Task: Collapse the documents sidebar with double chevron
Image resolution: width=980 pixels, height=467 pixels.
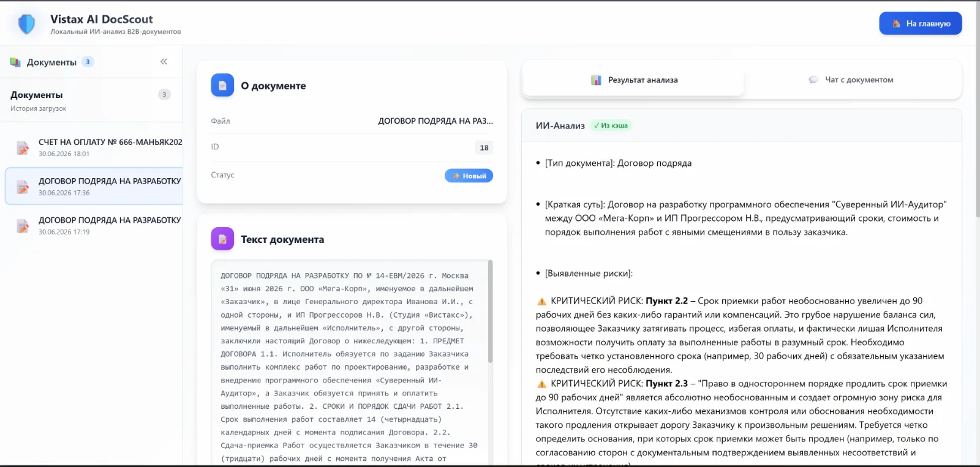Action: pos(164,61)
